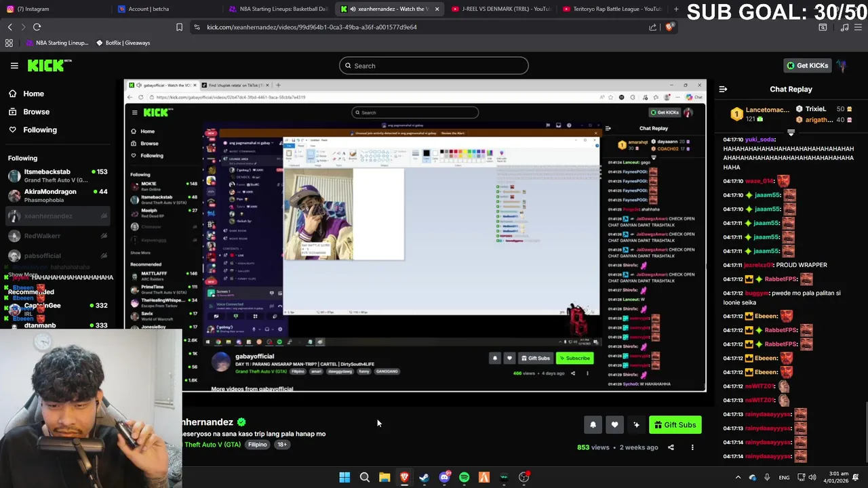Click the Kick logo
Screen dimensions: 868x488
pos(50,65)
